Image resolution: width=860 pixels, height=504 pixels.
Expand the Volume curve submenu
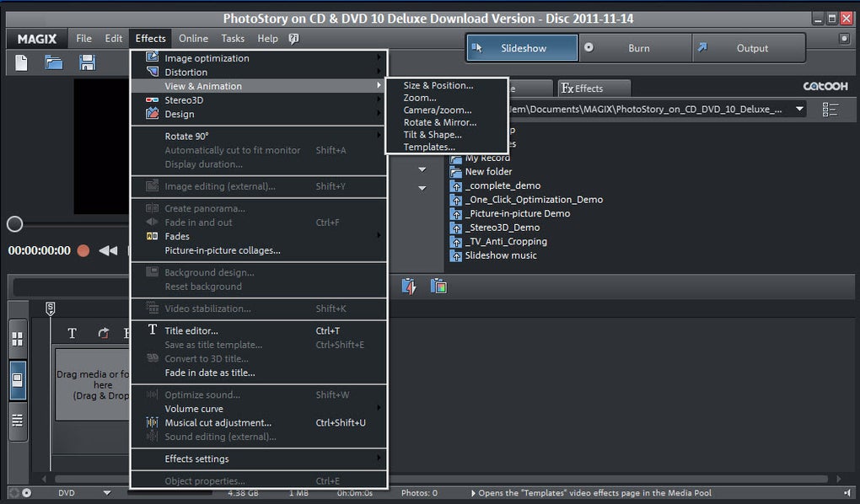(379, 407)
